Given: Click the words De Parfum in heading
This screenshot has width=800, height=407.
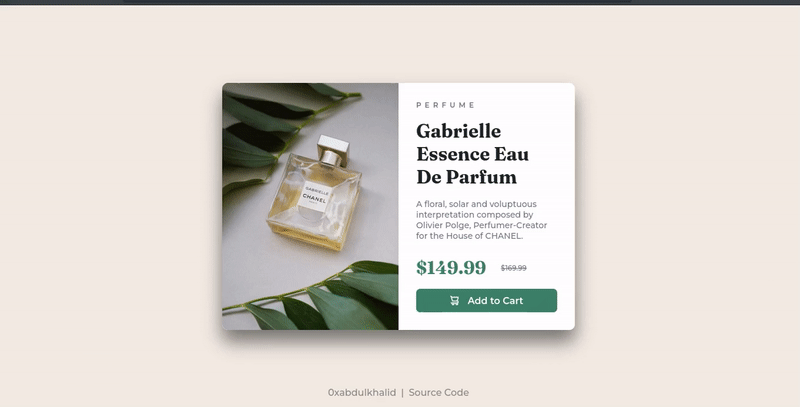Looking at the screenshot, I should point(467,177).
